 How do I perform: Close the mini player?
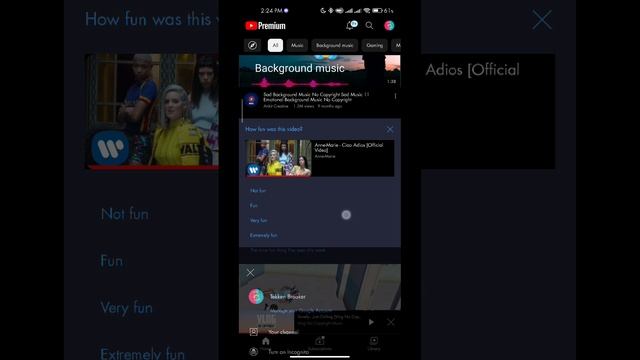(391, 322)
